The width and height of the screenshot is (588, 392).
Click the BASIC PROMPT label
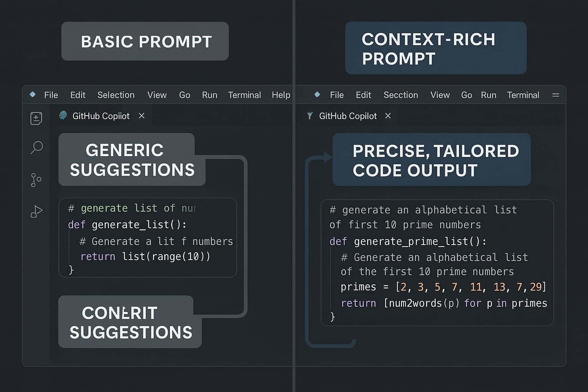click(x=145, y=41)
